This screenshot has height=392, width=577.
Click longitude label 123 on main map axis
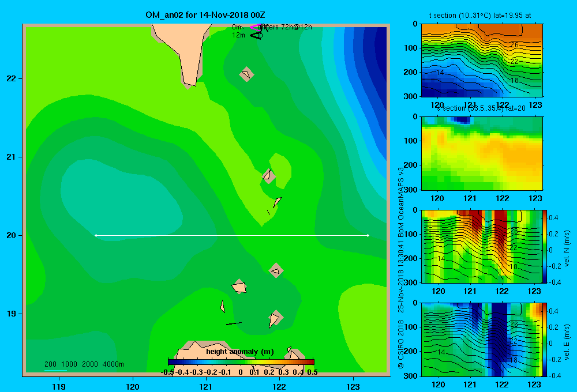point(353,387)
